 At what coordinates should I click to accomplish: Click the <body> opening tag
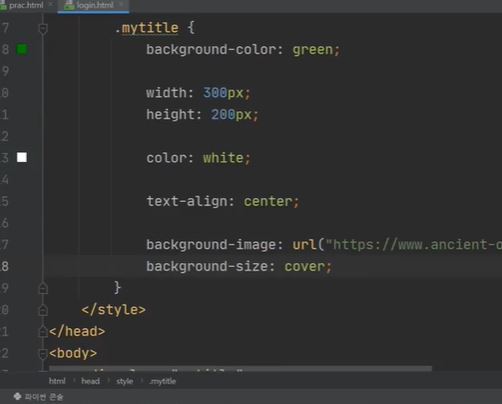(73, 353)
